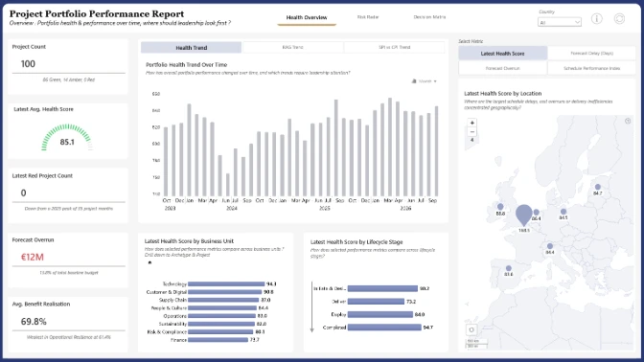Select the Schedule Performance Index metric
The width and height of the screenshot is (644, 362).
[x=591, y=68]
